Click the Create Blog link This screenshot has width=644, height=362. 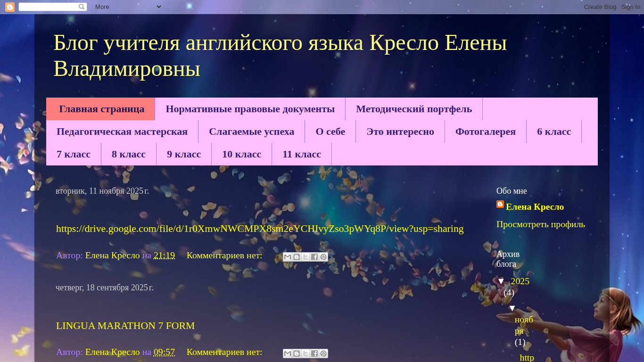tap(600, 7)
